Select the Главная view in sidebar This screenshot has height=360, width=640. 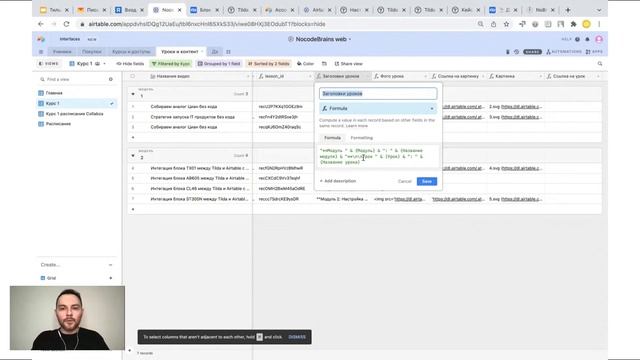tap(77, 93)
